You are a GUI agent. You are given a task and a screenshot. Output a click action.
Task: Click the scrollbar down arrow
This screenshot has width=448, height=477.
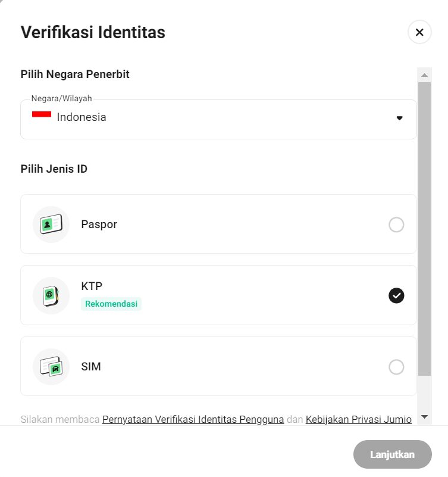424,416
